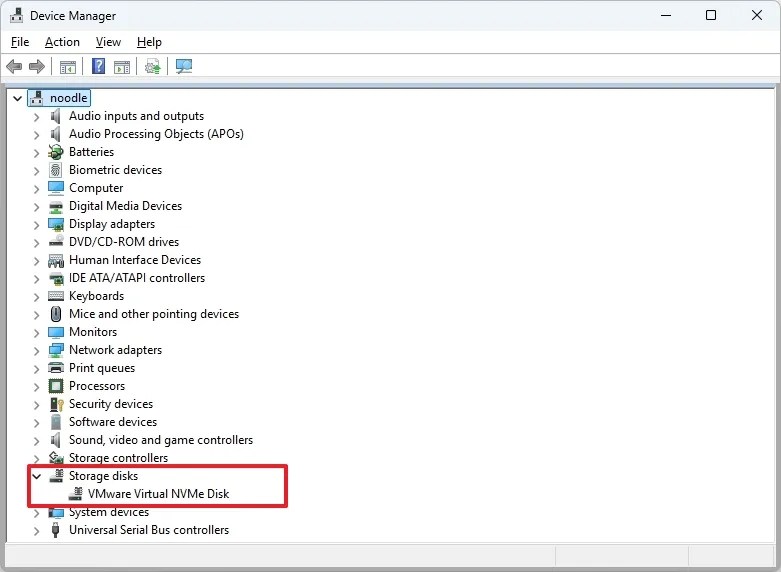The width and height of the screenshot is (781, 572).
Task: Open the Action menu
Action: pyautogui.click(x=62, y=42)
